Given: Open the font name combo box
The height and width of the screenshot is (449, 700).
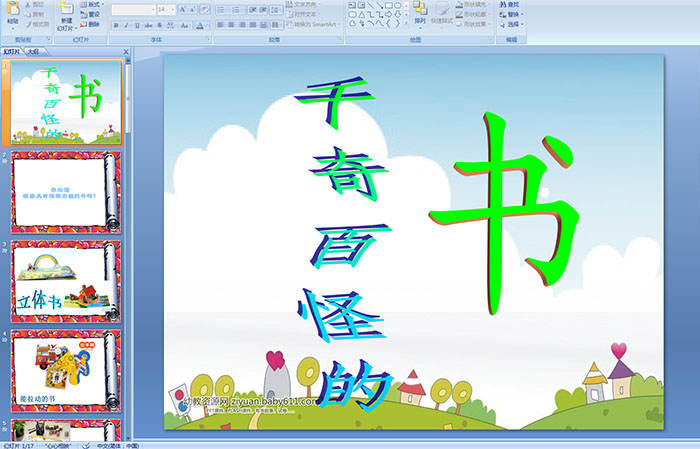Looking at the screenshot, I should pyautogui.click(x=133, y=9).
